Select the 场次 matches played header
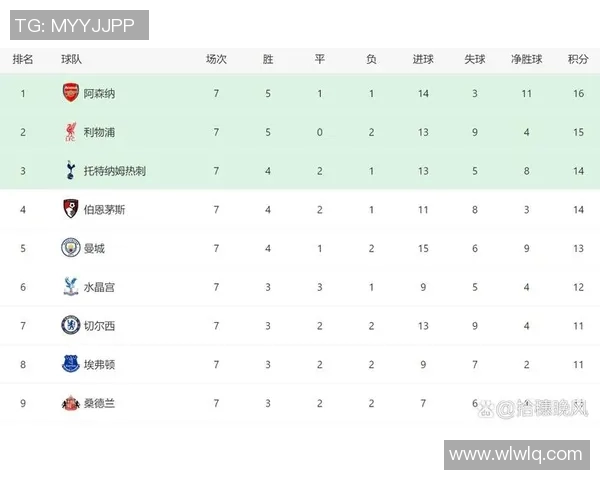The height and width of the screenshot is (480, 600). click(216, 59)
